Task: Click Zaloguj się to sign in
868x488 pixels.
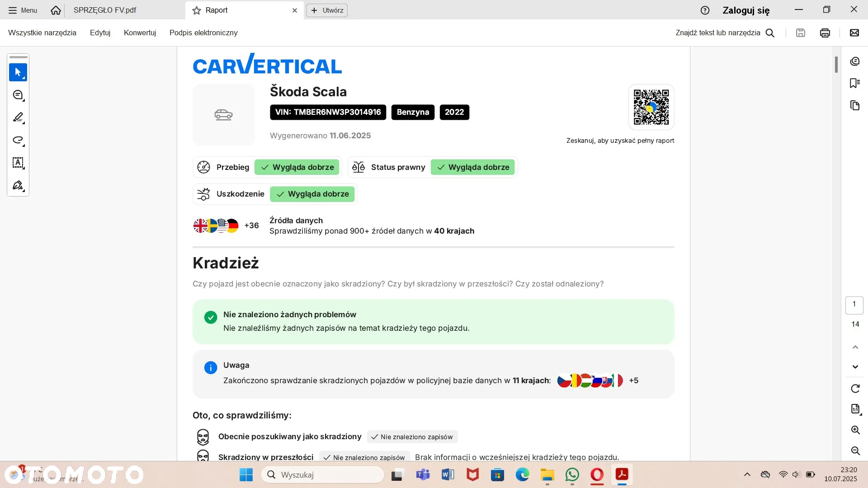Action: coord(746,10)
